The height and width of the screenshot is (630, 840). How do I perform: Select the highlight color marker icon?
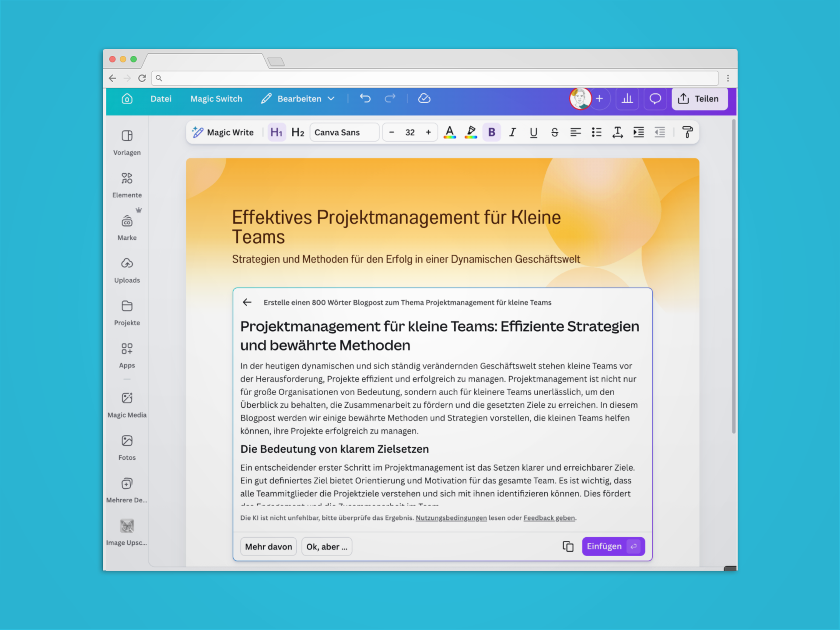pyautogui.click(x=471, y=132)
